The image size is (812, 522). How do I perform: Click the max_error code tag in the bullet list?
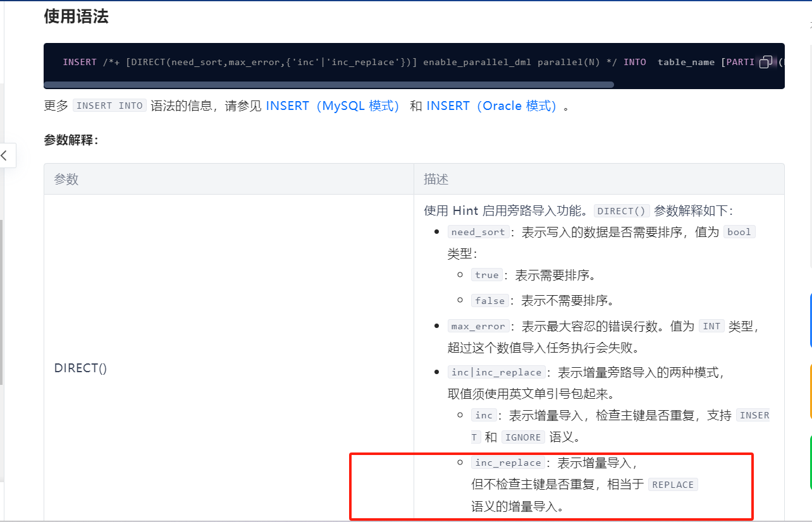tap(478, 326)
